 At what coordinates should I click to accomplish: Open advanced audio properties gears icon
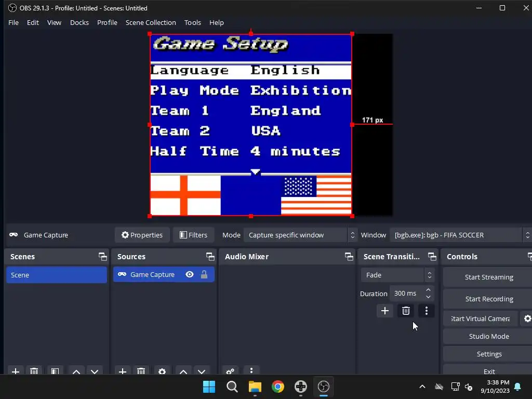pyautogui.click(x=230, y=371)
